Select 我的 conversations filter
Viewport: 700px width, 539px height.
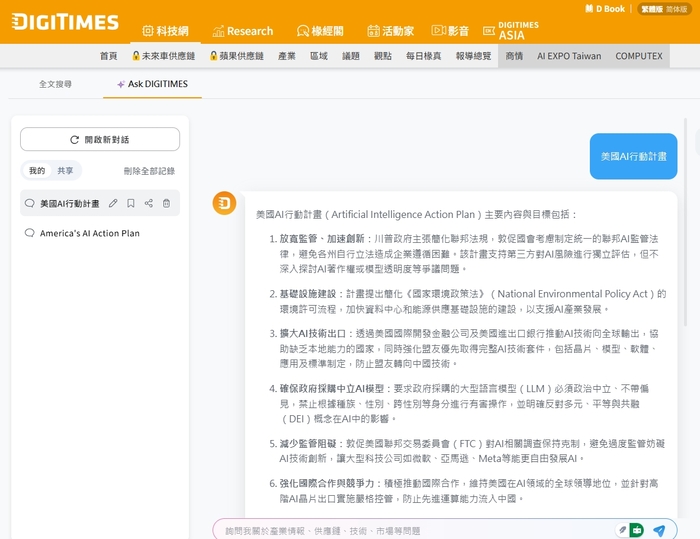point(37,171)
